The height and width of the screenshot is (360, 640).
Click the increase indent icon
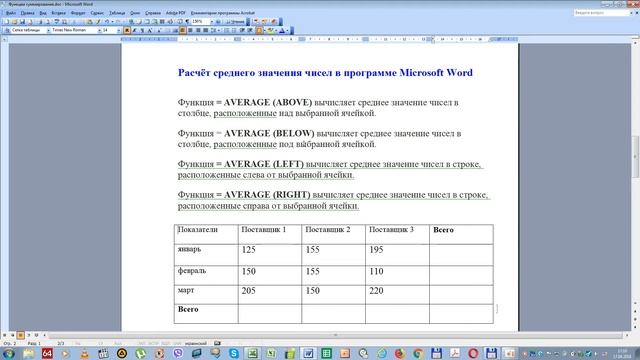tap(250, 30)
